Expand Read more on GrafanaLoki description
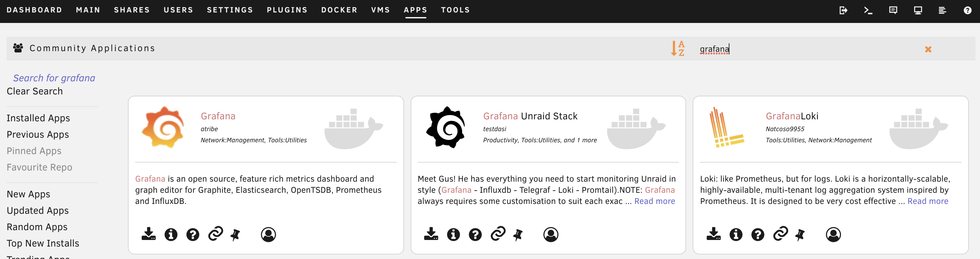 coord(928,201)
